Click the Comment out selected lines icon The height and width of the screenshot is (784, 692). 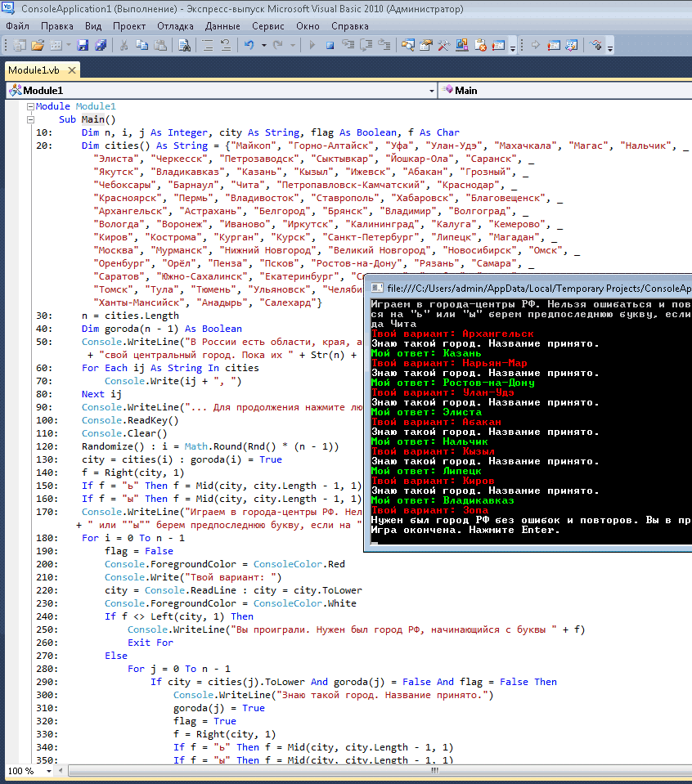coord(208,46)
